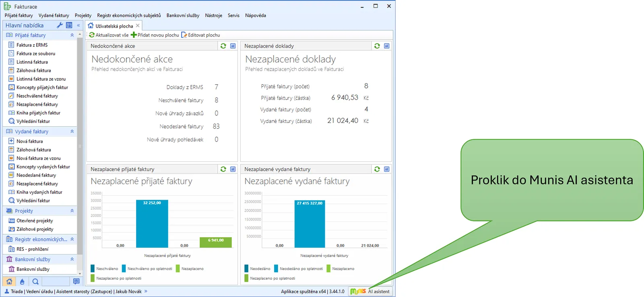Open the Munis AI asistent button
This screenshot has height=297, width=644.
pyautogui.click(x=370, y=291)
